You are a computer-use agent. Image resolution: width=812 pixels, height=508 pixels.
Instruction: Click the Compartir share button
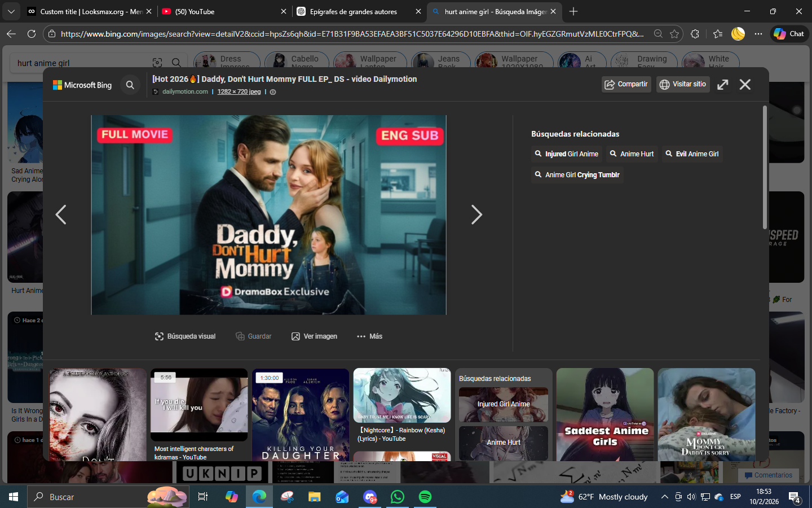tap(626, 85)
